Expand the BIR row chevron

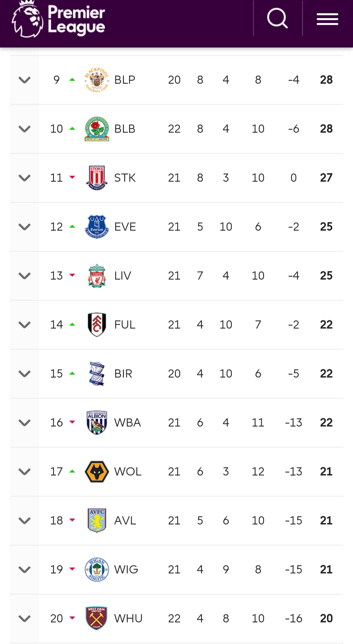coord(25,374)
